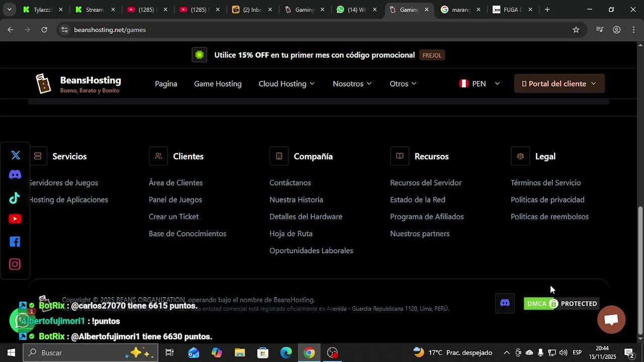
Task: Open the media control icon in Chrome toolbar
Action: (599, 30)
